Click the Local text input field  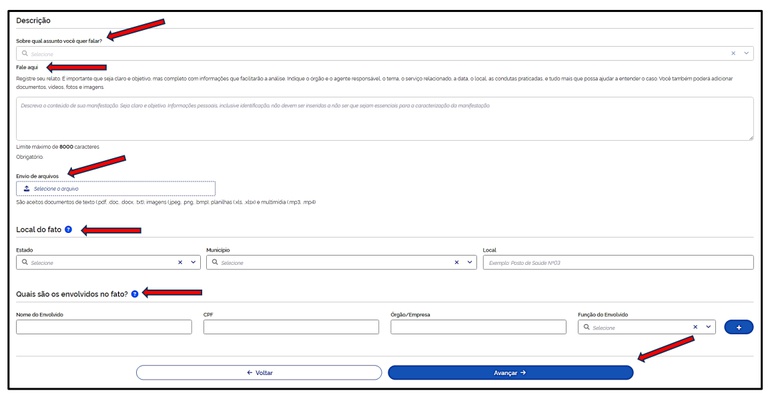(x=618, y=262)
